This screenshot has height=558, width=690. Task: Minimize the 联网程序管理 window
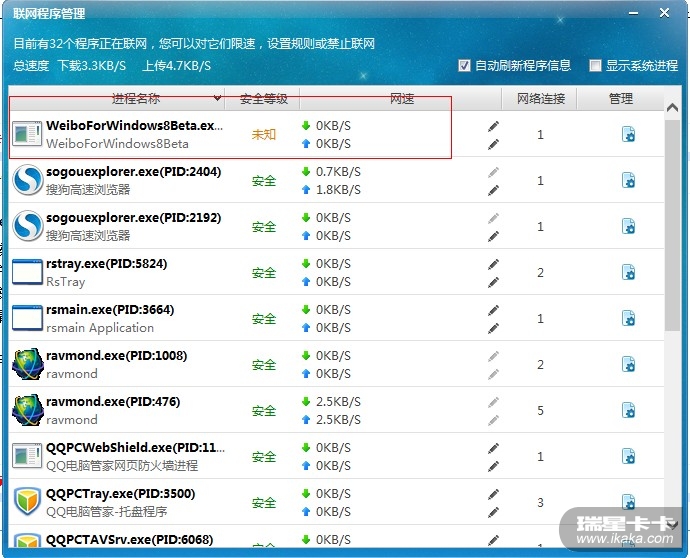[x=633, y=13]
